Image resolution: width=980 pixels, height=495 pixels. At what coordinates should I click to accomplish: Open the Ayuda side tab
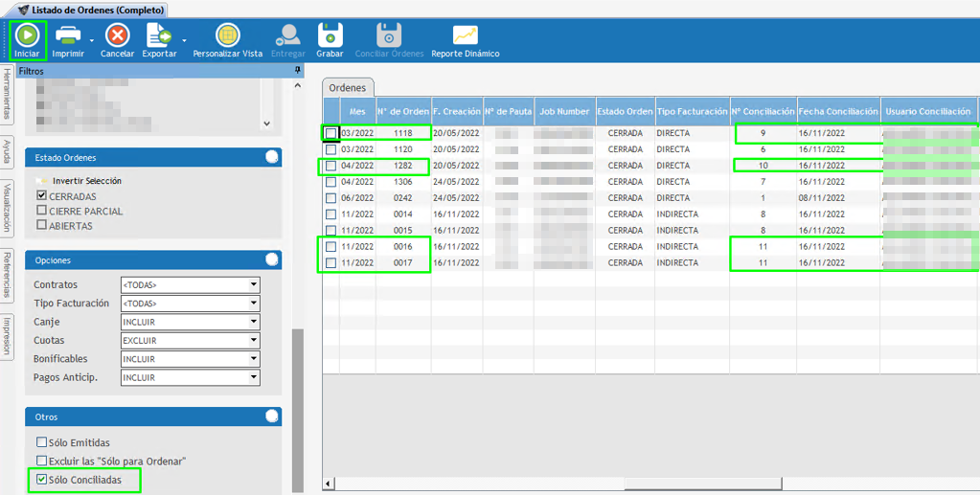(7, 152)
